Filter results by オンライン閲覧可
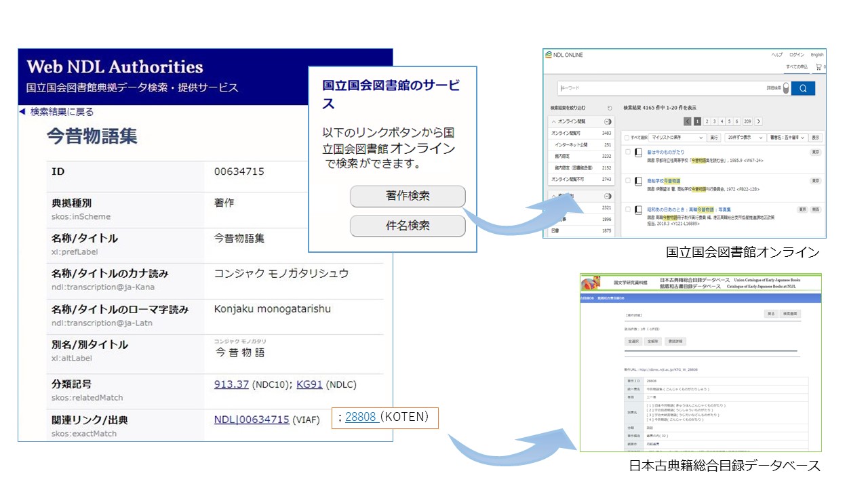The width and height of the screenshot is (868, 488). [x=581, y=133]
